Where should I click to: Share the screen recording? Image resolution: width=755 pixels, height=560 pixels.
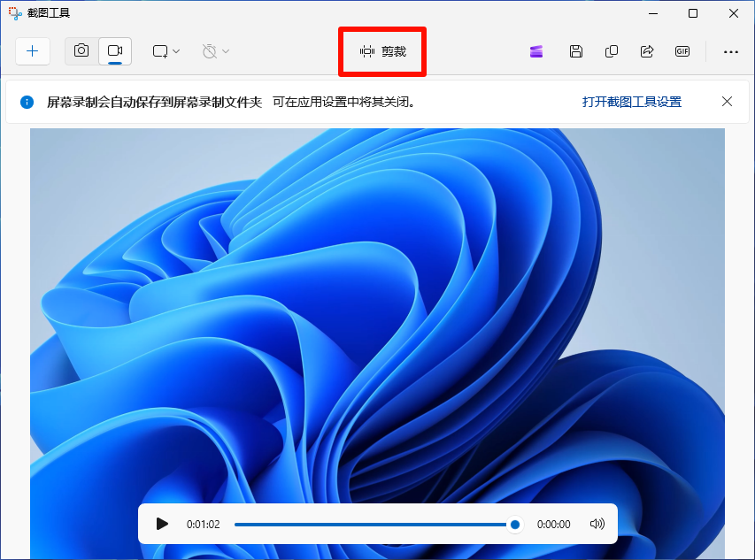[x=646, y=51]
